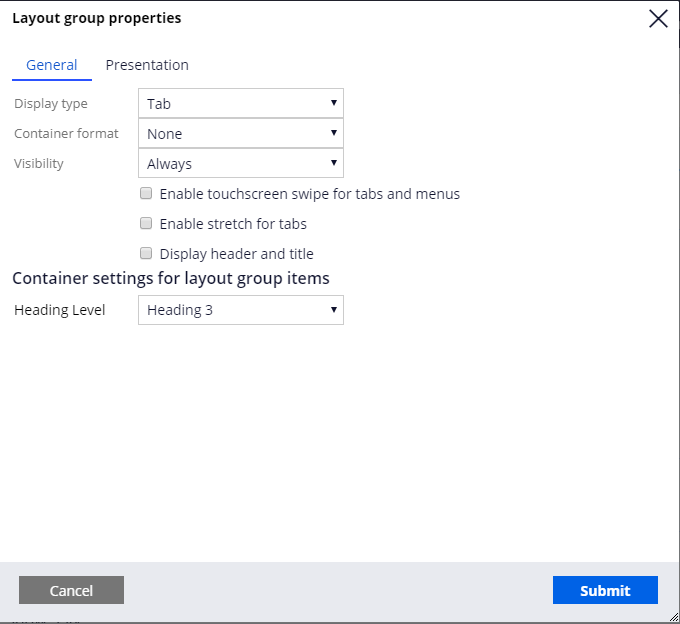680x624 pixels.
Task: Cancel the layout group changes
Action: pyautogui.click(x=71, y=590)
